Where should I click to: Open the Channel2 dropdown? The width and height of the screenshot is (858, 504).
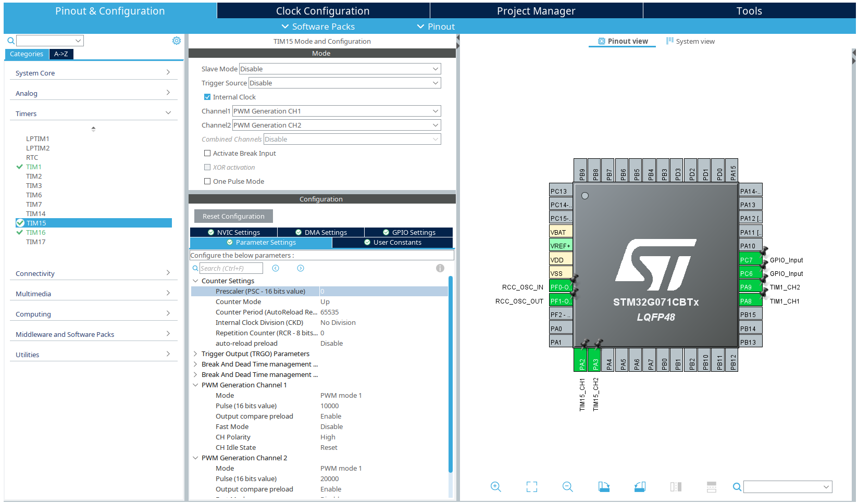[x=337, y=125]
